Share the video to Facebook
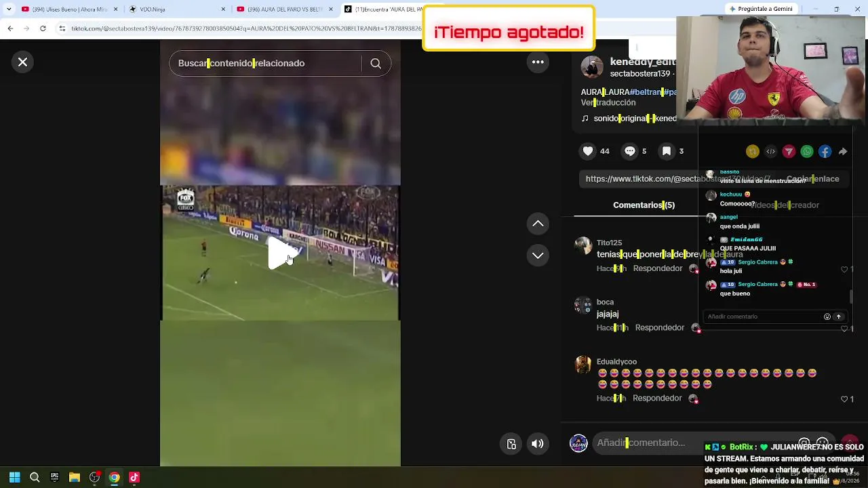 tap(825, 152)
